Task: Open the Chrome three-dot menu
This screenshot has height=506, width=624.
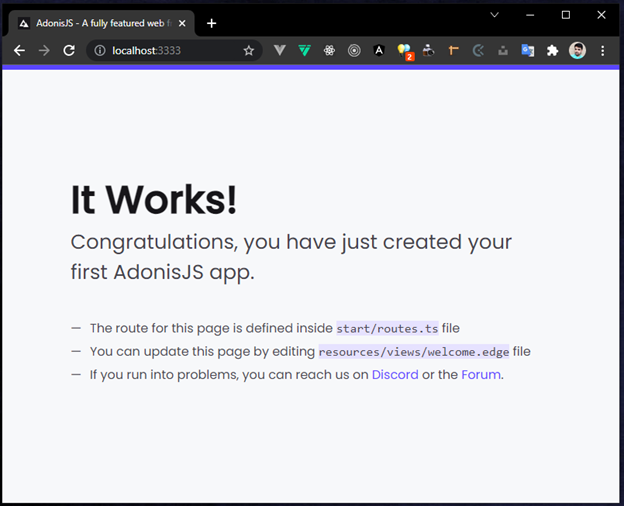Action: click(x=603, y=51)
